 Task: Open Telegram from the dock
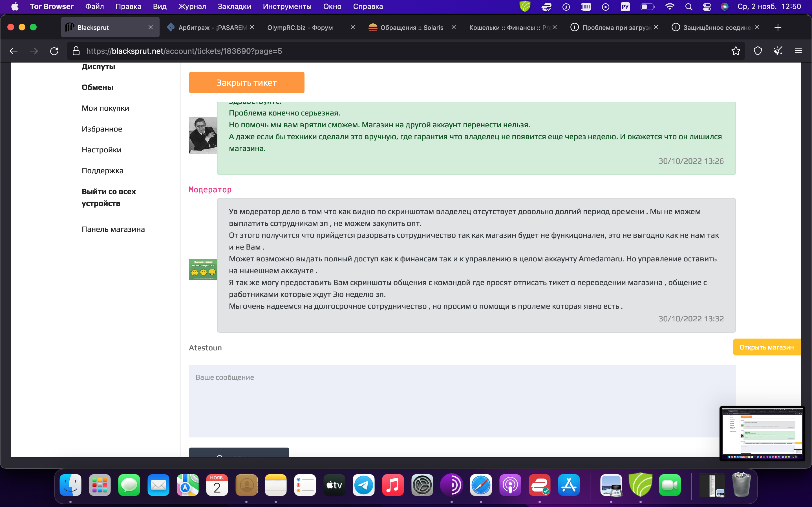[363, 485]
